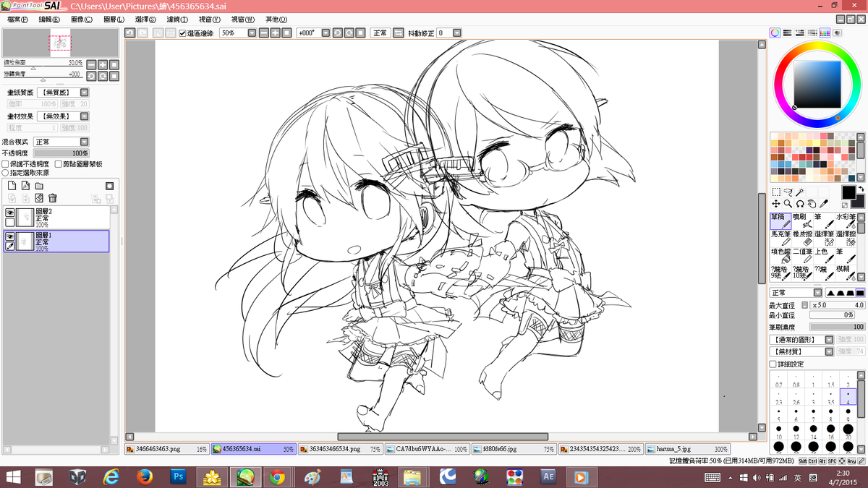Select the 草稿 sketch brush tool
Viewport: 868px width, 488px height.
[780, 221]
